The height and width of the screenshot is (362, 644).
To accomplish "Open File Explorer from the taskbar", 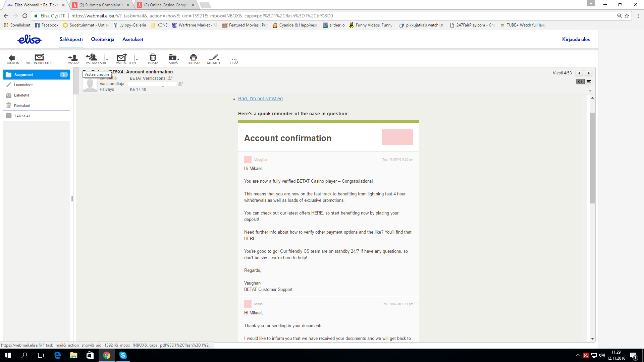I will [74, 355].
